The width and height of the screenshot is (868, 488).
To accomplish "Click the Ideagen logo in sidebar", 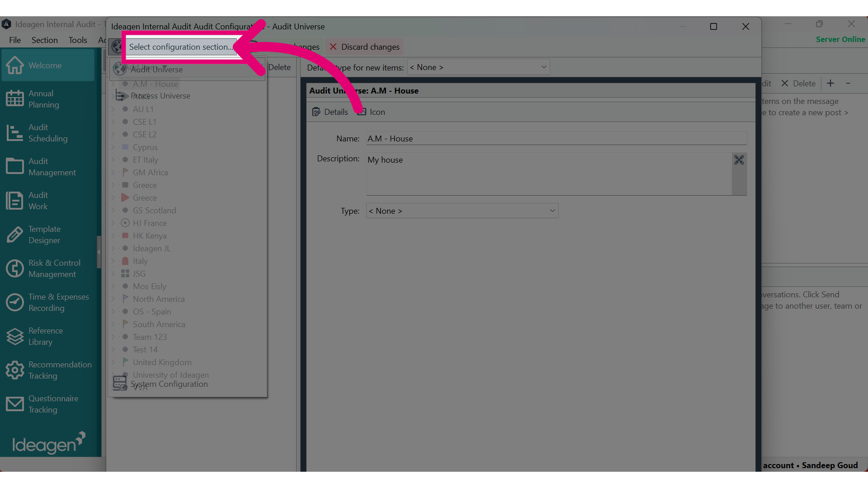I will click(x=49, y=443).
